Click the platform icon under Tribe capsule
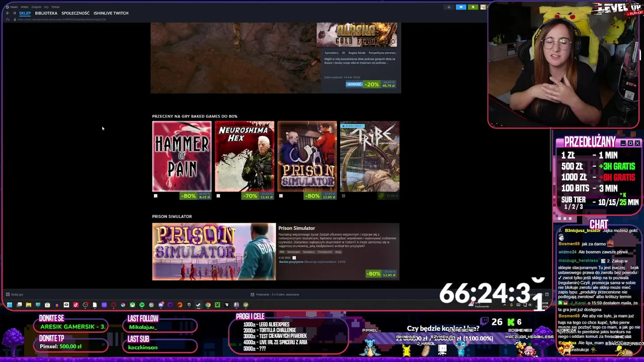This screenshot has height=362, width=644. tap(343, 196)
